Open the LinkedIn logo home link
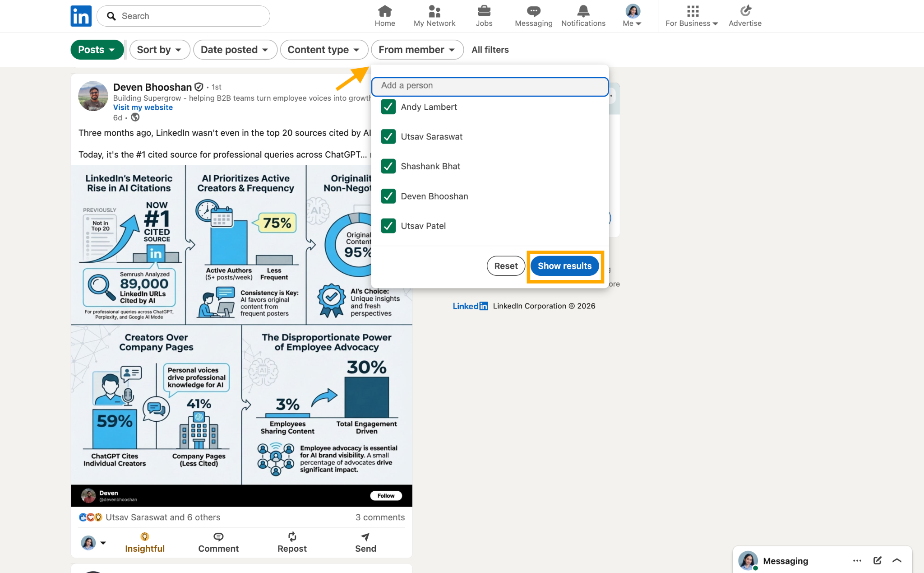Screen dimensions: 924x573 click(81, 16)
